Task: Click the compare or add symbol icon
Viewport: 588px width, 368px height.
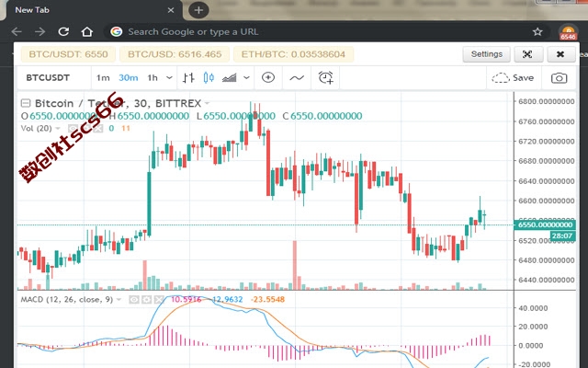Action: click(x=268, y=77)
